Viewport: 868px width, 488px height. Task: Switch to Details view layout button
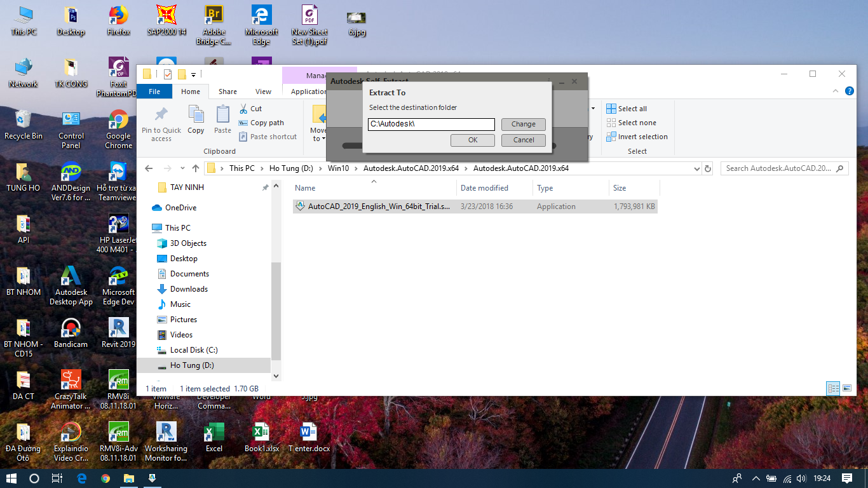coord(833,388)
